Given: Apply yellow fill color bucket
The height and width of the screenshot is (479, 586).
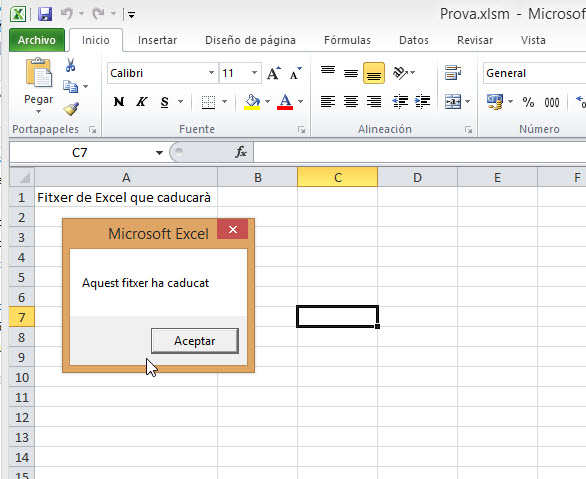Looking at the screenshot, I should [x=252, y=102].
